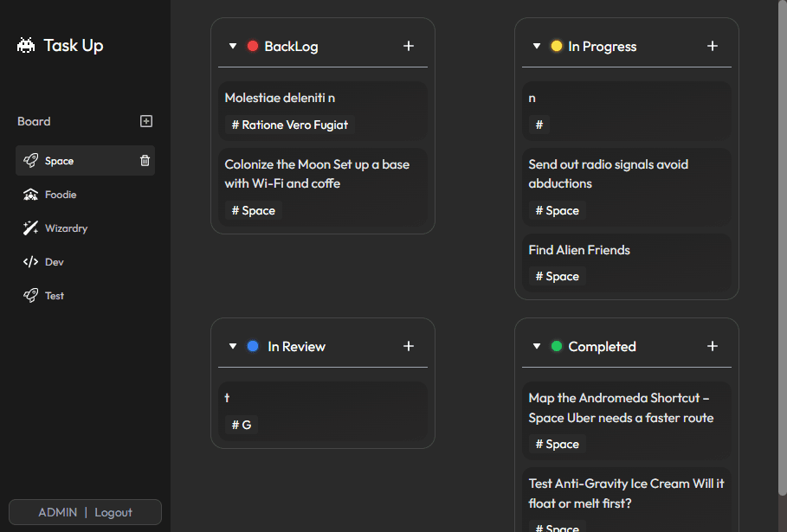The image size is (787, 532).
Task: Add a task to In Review column
Action: click(x=409, y=346)
